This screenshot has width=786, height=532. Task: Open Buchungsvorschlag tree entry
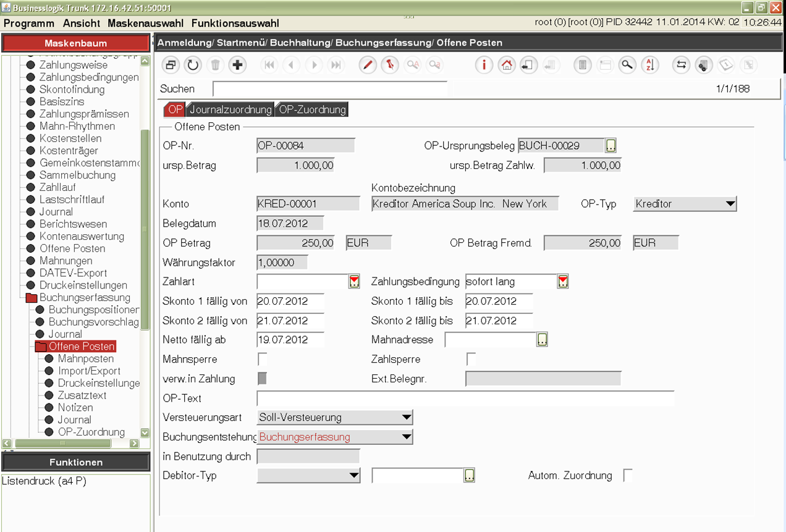(x=93, y=322)
